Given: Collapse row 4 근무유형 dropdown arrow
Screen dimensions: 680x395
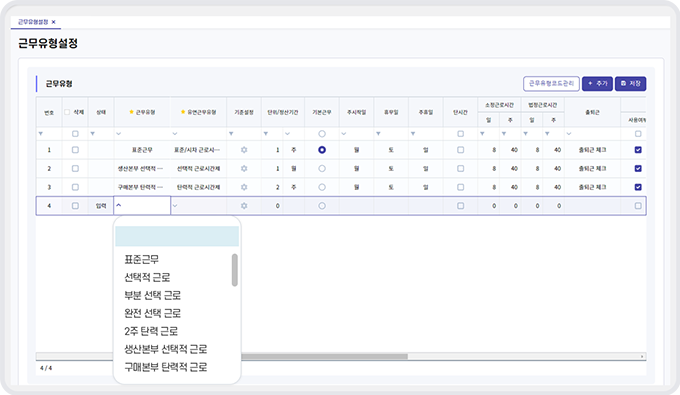Looking at the screenshot, I should click(119, 206).
